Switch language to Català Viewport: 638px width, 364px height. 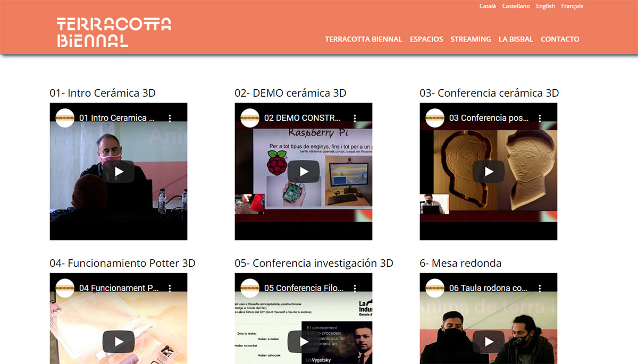pos(488,6)
